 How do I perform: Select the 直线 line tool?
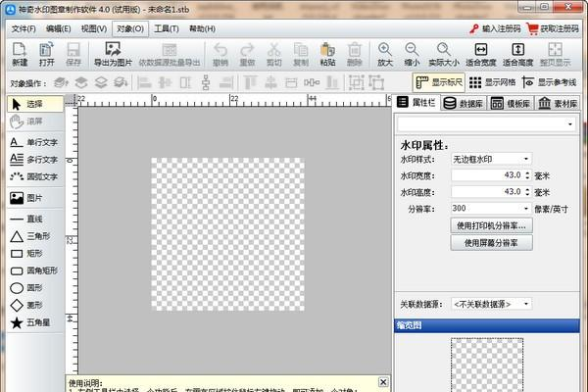[x=35, y=219]
